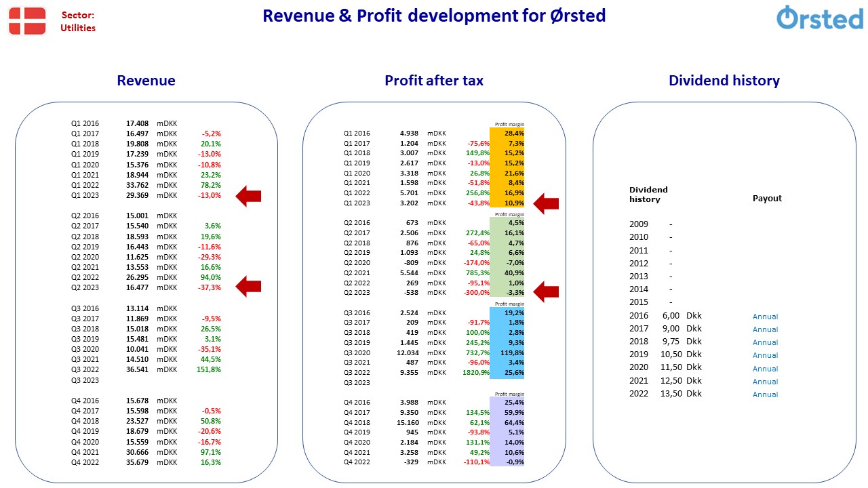Click the 'Annual' payout link for 2022

coord(765,394)
